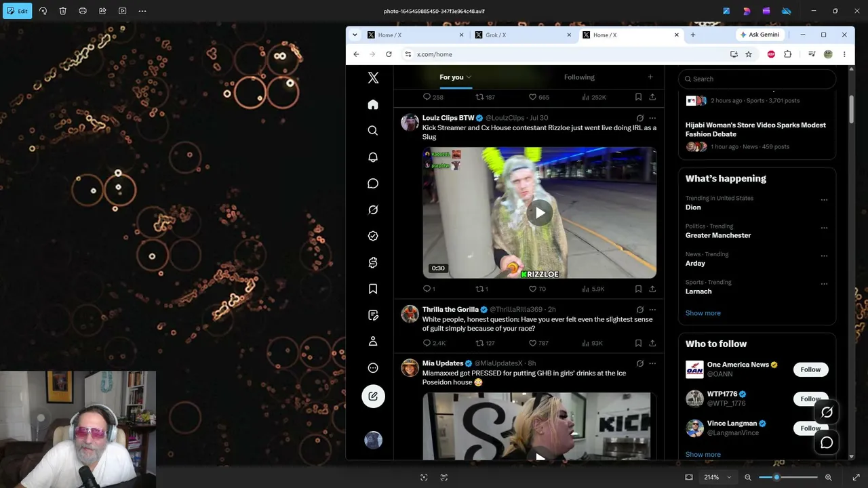
Task: Follow One America News
Action: (810, 369)
